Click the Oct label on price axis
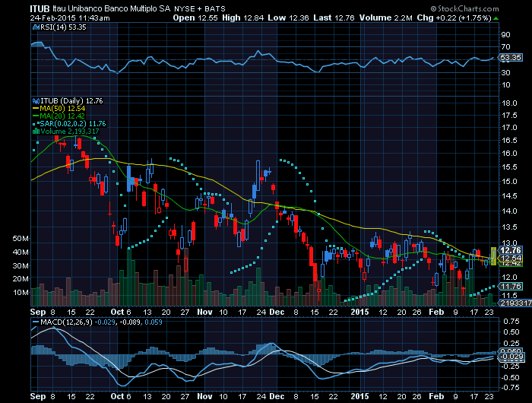This screenshot has width=532, height=403. click(117, 312)
